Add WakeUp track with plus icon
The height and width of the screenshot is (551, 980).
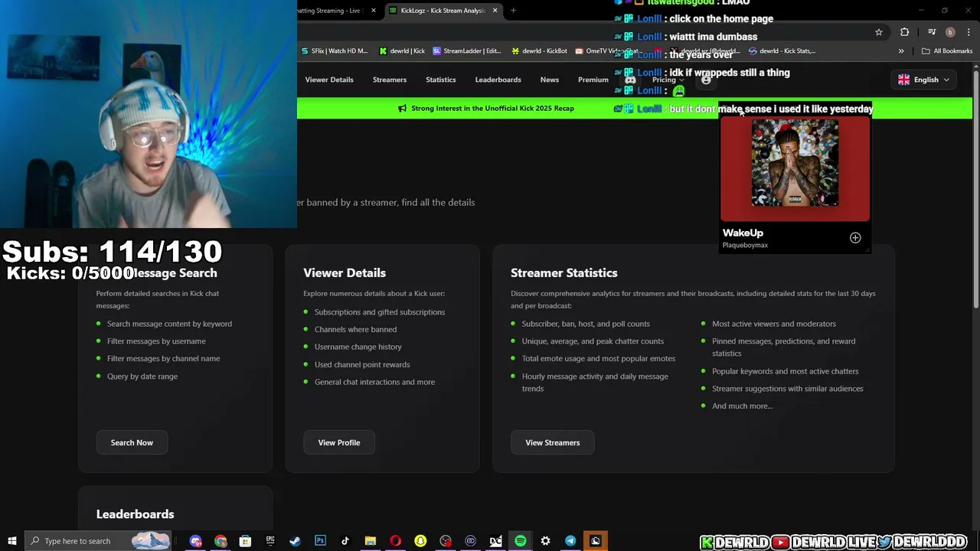855,238
